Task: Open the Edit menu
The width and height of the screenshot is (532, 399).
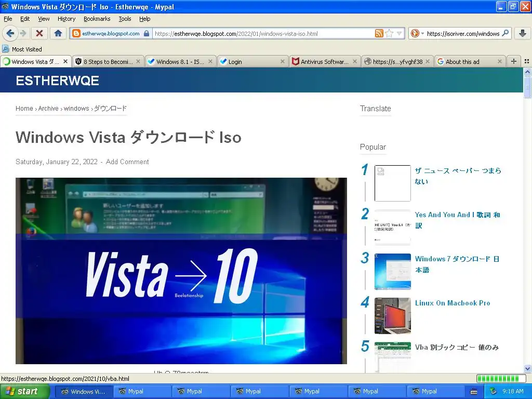Action: [x=25, y=19]
